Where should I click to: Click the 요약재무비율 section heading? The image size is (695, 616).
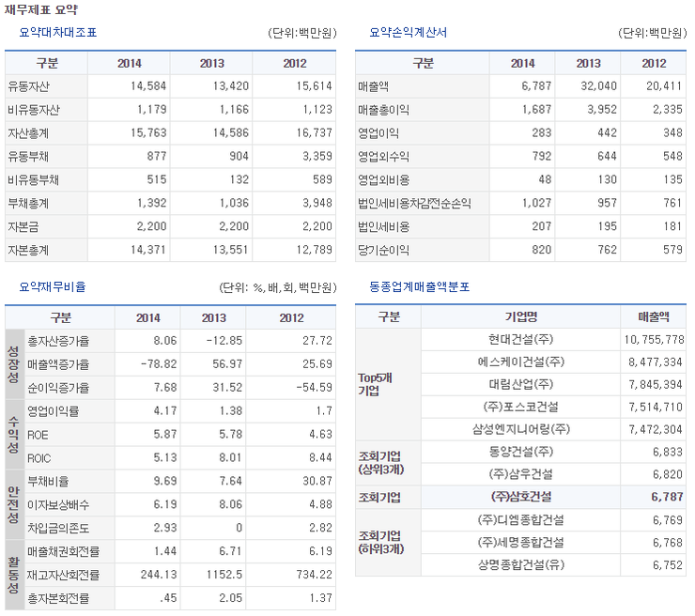tap(53, 286)
